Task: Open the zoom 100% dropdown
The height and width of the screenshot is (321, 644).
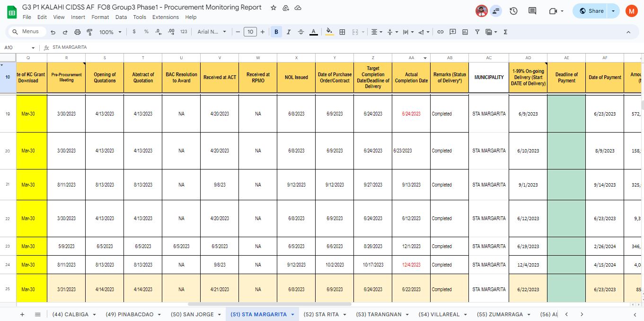Action: pyautogui.click(x=110, y=32)
